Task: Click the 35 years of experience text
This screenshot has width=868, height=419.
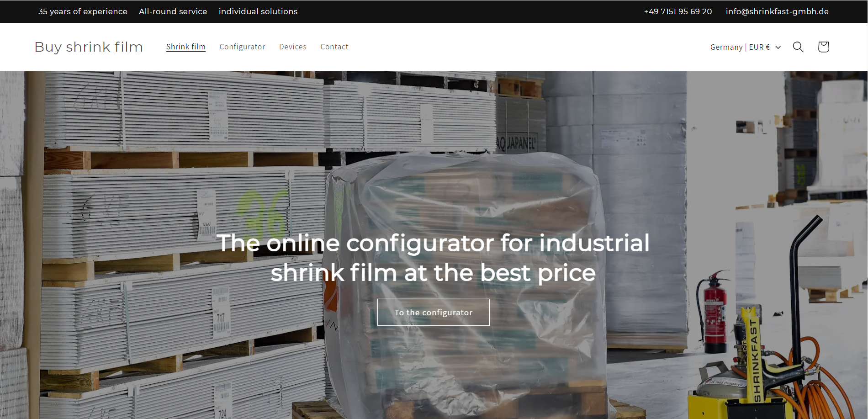Action: coord(83,11)
